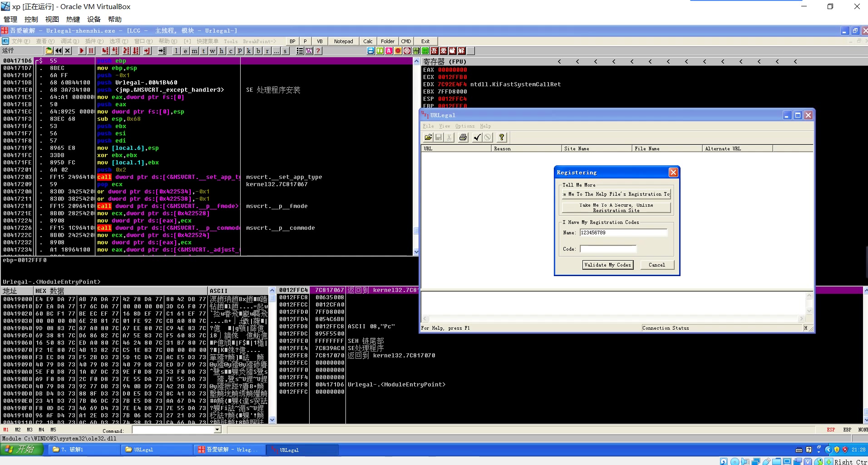Open Source window with 's' button
868x465 pixels.
[286, 51]
